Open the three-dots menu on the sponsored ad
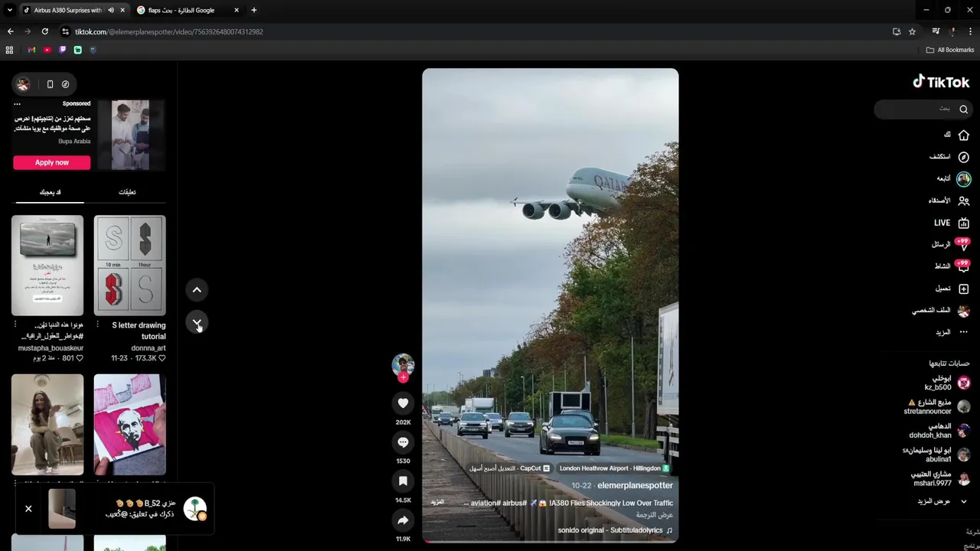The height and width of the screenshot is (551, 980). 17,104
